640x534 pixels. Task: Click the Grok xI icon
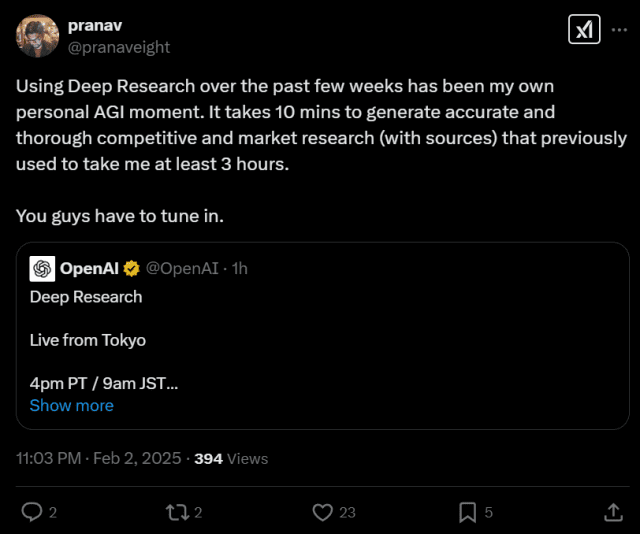click(584, 30)
